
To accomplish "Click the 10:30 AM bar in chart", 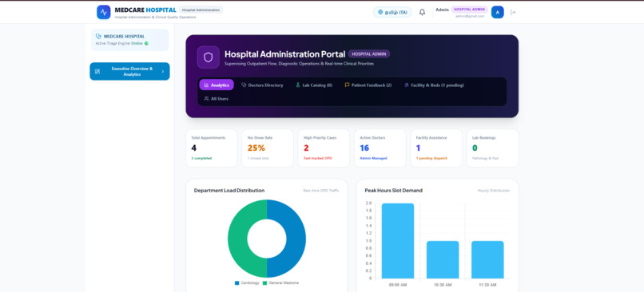I will click(443, 260).
